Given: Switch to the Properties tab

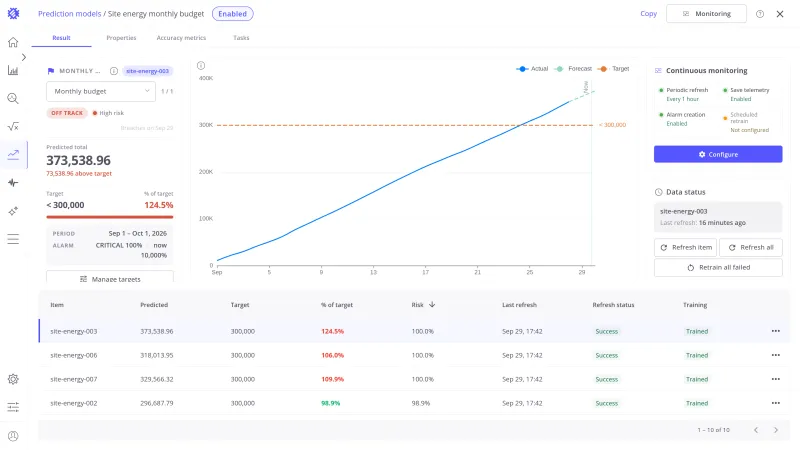Looking at the screenshot, I should click(121, 38).
